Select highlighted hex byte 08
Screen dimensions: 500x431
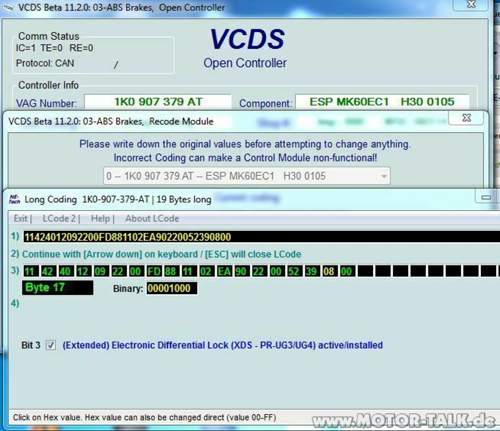(329, 271)
